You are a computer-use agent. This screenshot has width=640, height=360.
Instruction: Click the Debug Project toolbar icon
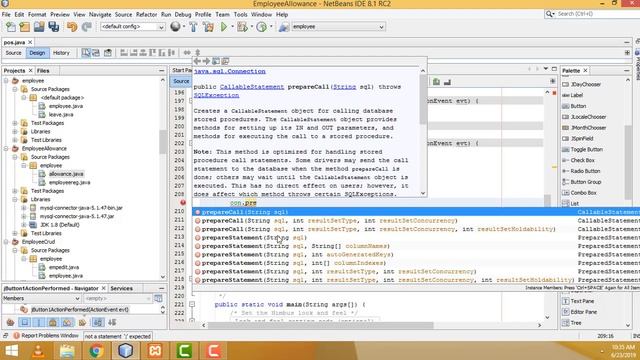[242, 27]
